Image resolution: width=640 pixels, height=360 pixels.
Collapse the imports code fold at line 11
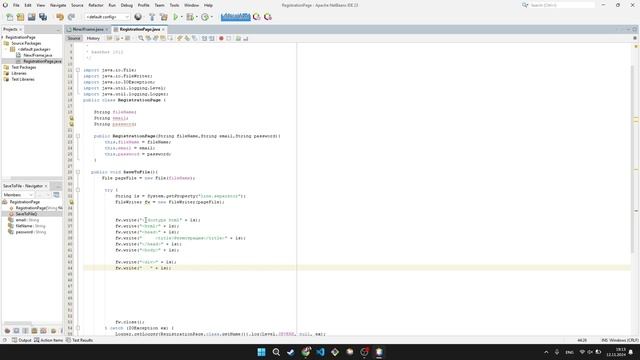(78, 70)
